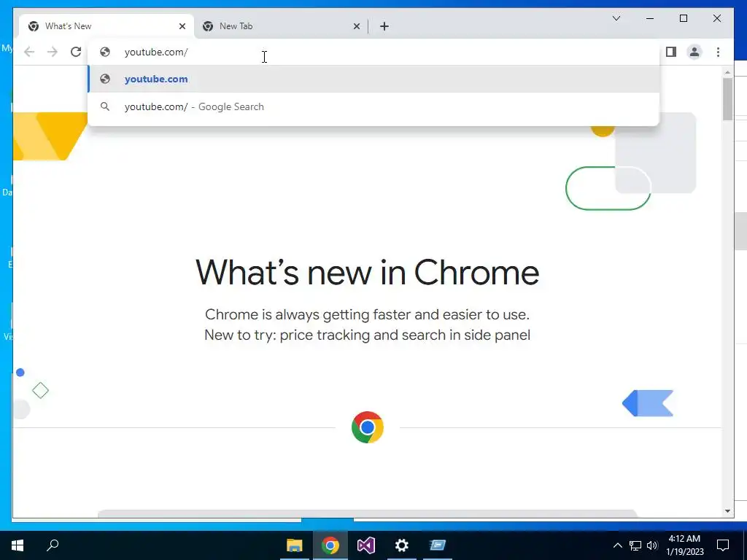Click the scrollbar down arrow

(x=727, y=511)
